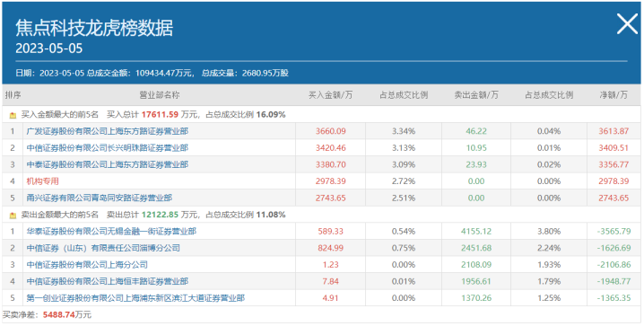Select the buy total 17611.59
Screen dimensions: 644x326
click(160, 115)
